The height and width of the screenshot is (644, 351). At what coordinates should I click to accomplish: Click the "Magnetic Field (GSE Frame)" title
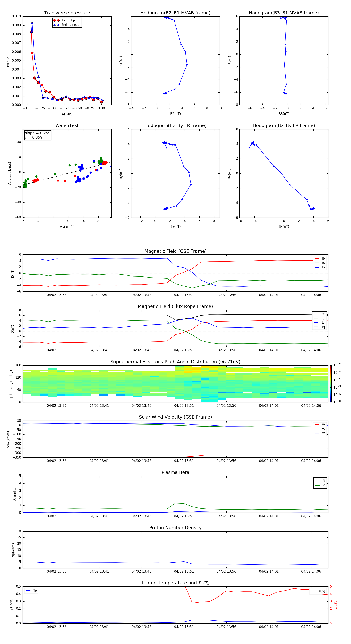175,251
